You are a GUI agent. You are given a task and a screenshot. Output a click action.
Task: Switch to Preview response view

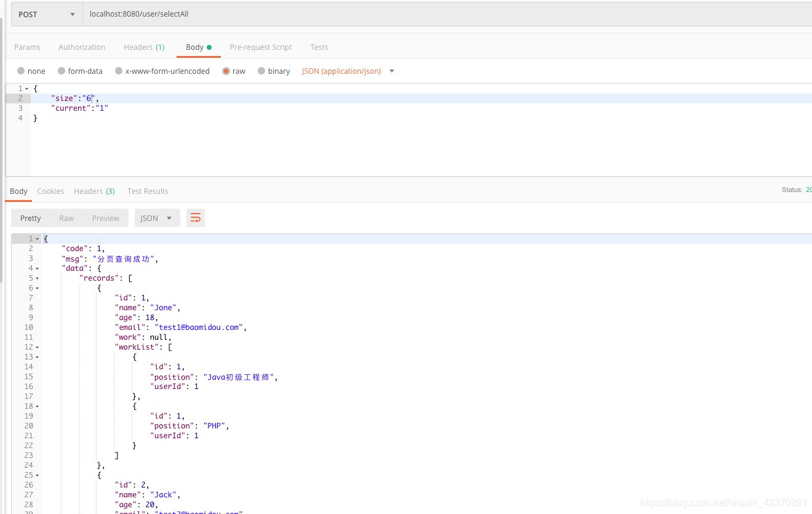(105, 218)
